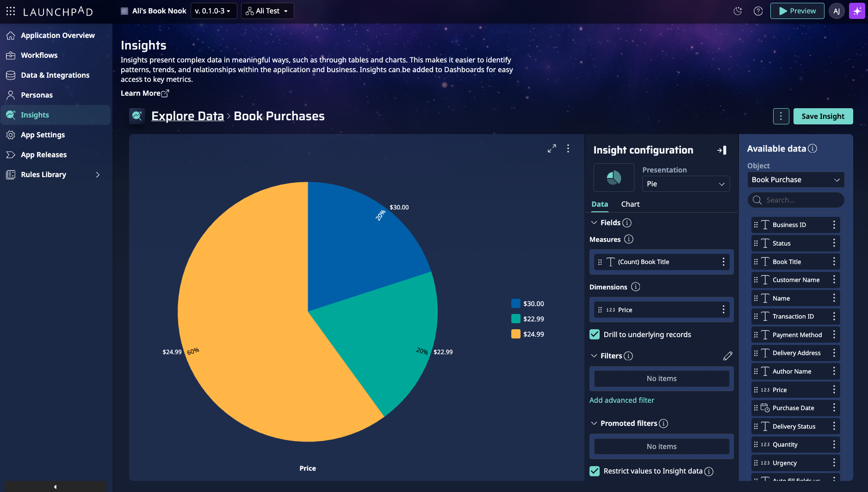Screen dimensions: 868x492
Task: Click the Save Insight button
Action: (x=823, y=116)
